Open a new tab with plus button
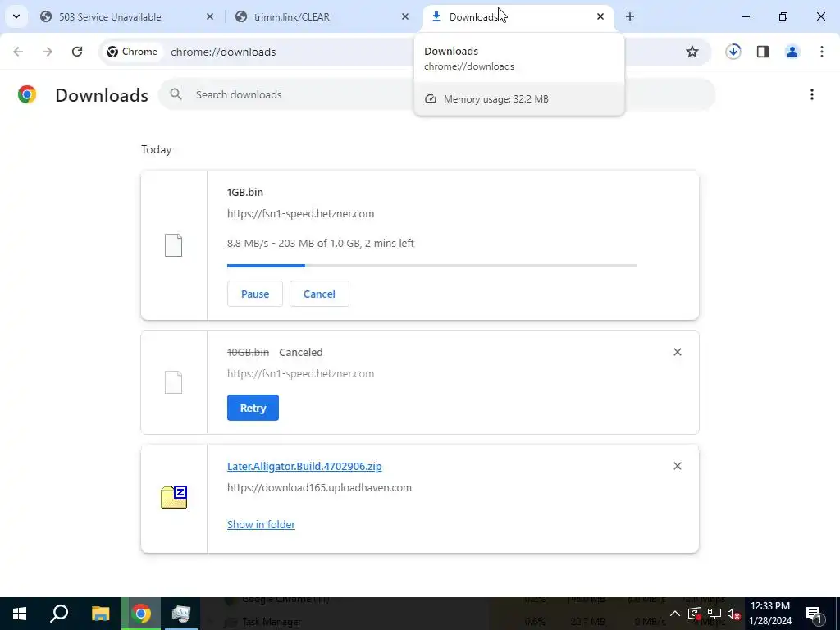 [630, 16]
